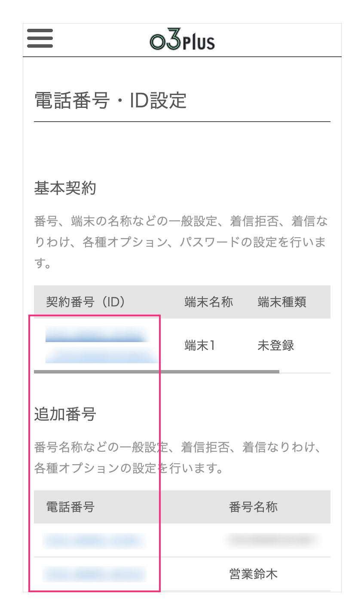
Task: Click the first blurred phone number link
Action: (94, 541)
